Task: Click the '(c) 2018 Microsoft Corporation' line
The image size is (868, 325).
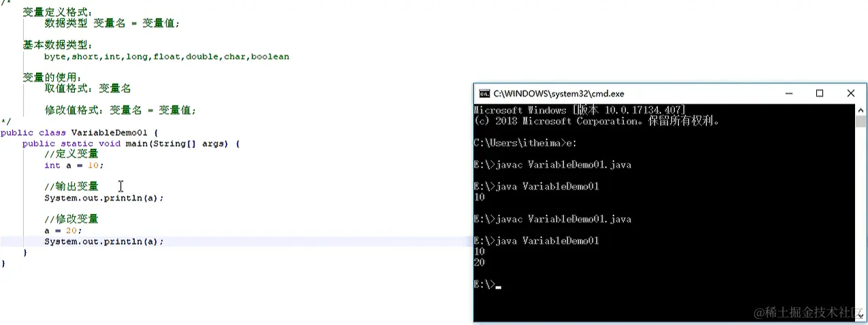Action: pos(596,121)
